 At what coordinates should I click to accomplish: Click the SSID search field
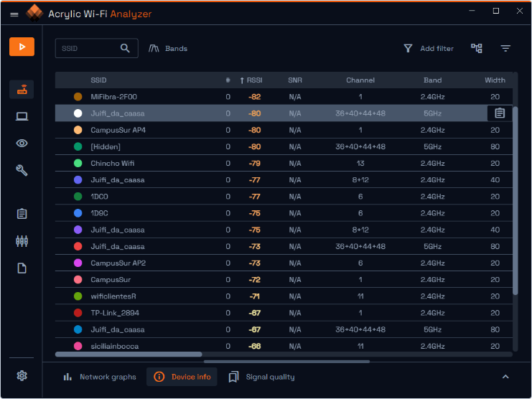click(86, 48)
